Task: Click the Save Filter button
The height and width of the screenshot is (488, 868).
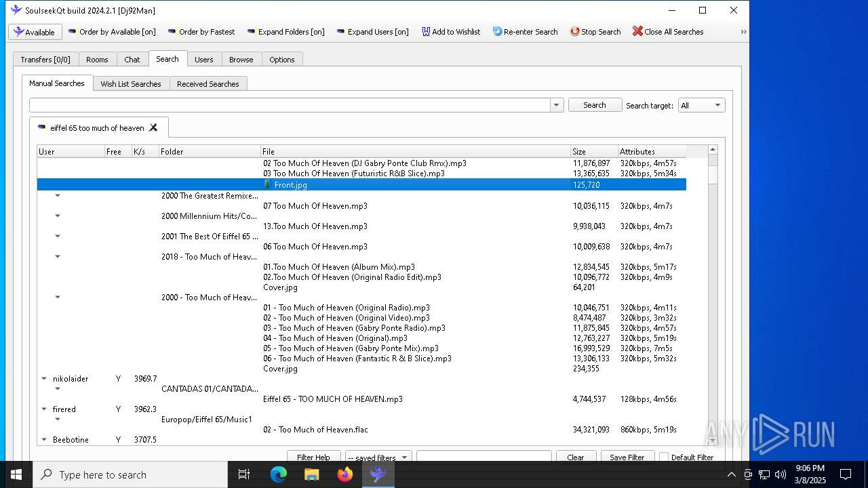Action: coord(627,457)
